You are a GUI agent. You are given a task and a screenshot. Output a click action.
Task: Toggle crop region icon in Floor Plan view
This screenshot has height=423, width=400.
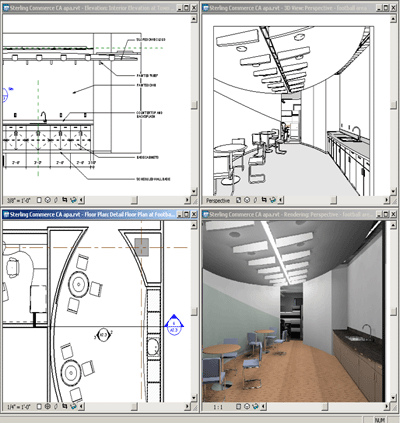65,406
